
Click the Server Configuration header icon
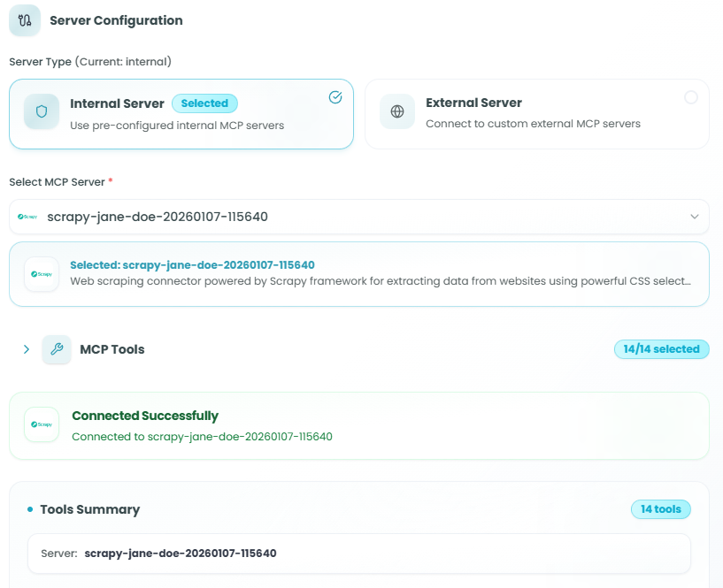25,20
